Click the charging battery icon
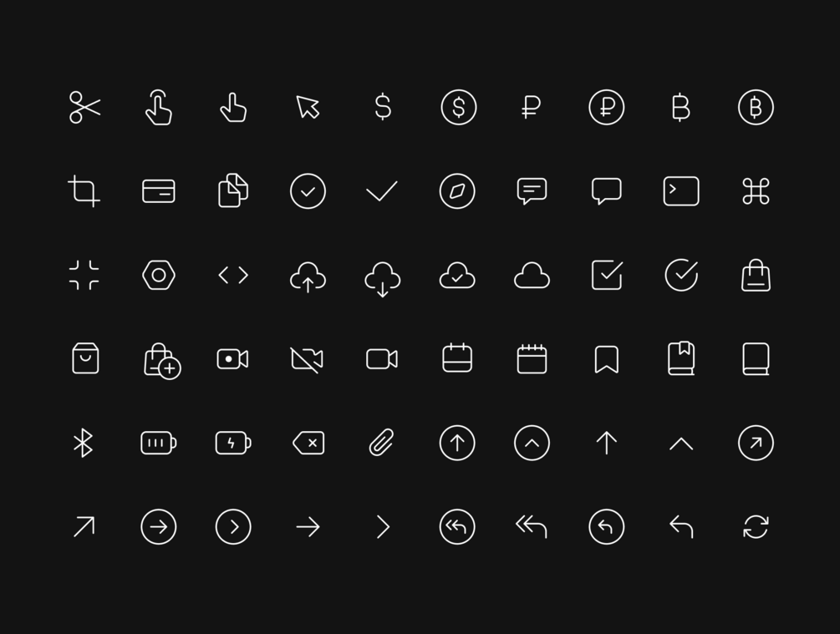840x634 pixels. [233, 443]
